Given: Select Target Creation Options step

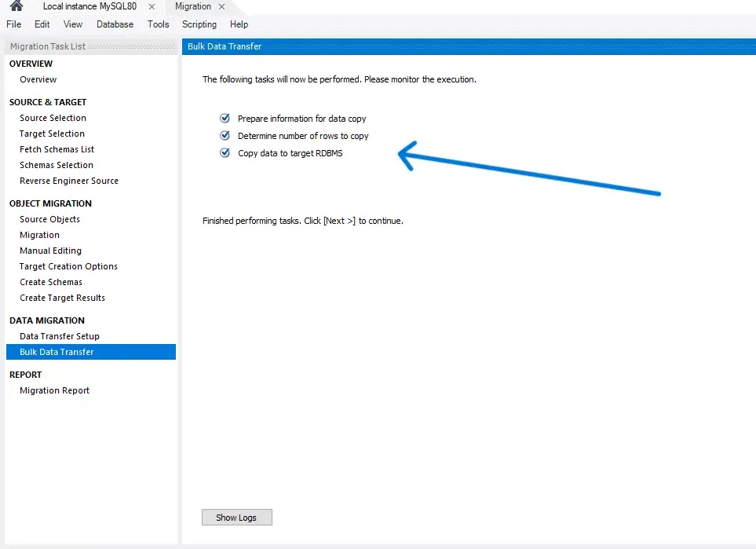Looking at the screenshot, I should pyautogui.click(x=68, y=266).
